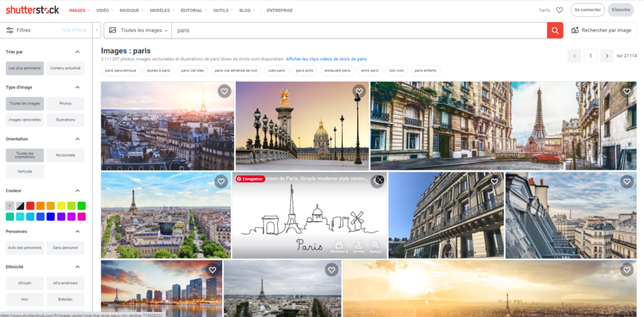Click the Pinterest Enregistrer button
The width and height of the screenshot is (644, 317).
(250, 179)
